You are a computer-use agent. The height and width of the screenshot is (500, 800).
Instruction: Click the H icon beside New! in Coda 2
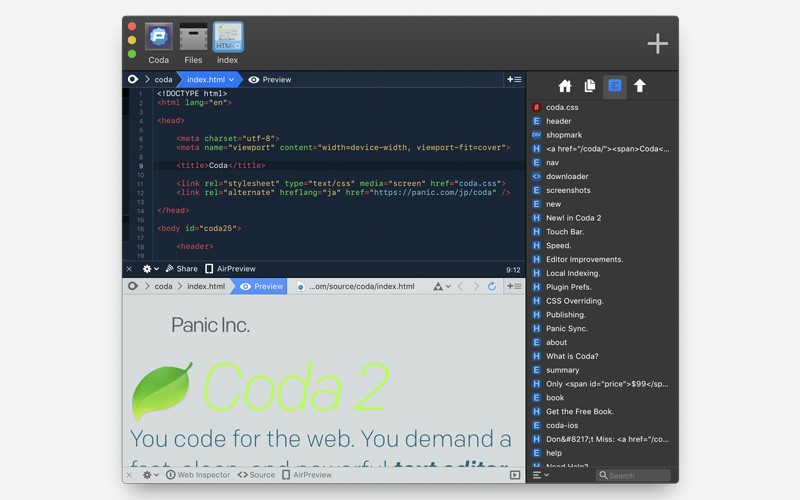(536, 218)
